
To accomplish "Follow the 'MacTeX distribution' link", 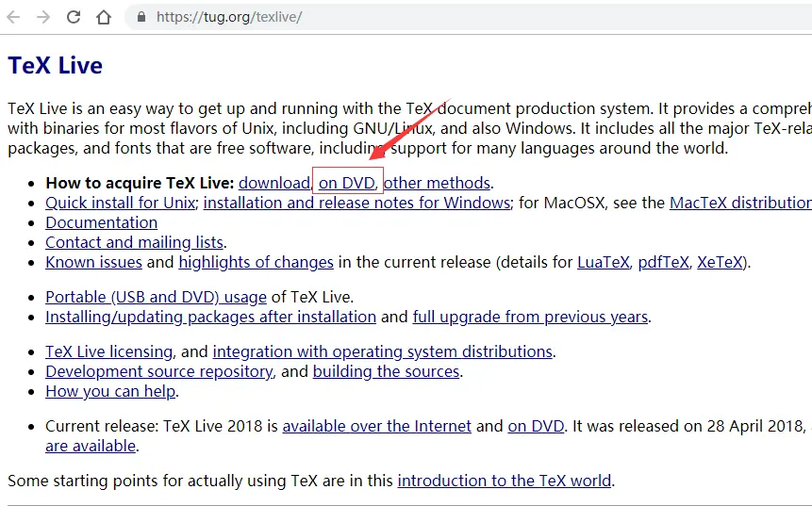I will coord(740,203).
